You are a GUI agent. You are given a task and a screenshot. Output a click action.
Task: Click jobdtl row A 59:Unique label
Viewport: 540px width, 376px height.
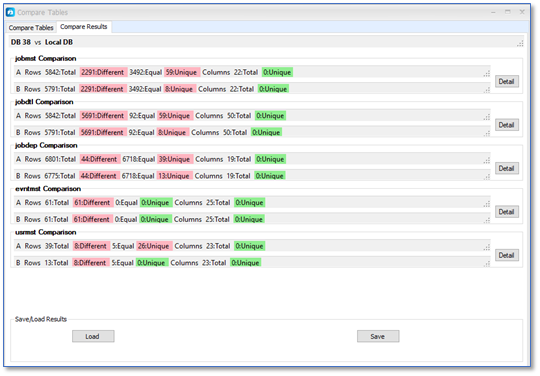click(175, 116)
